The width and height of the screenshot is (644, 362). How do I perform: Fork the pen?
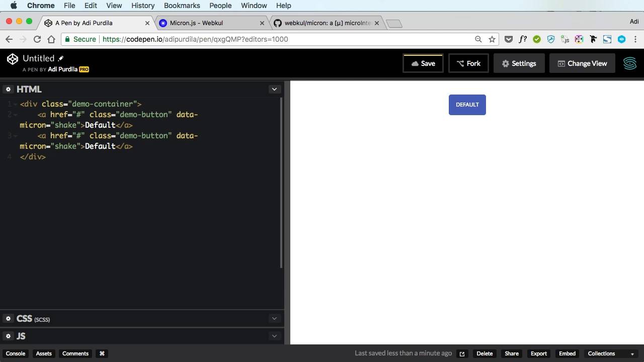tap(468, 63)
